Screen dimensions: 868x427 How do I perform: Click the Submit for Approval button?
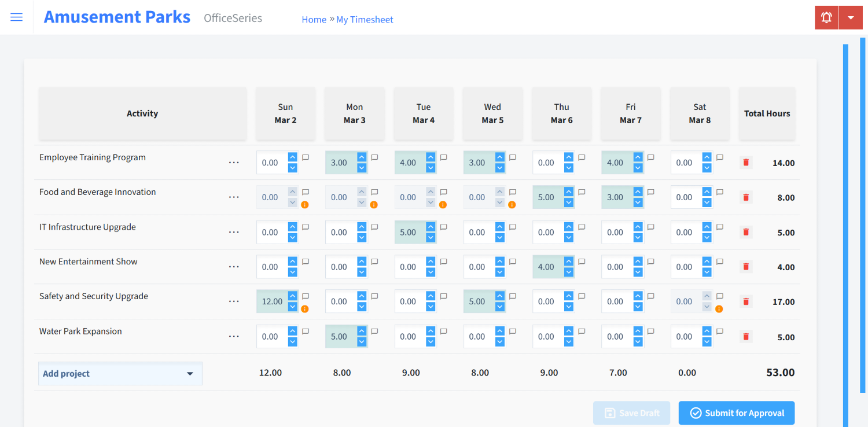tap(736, 413)
